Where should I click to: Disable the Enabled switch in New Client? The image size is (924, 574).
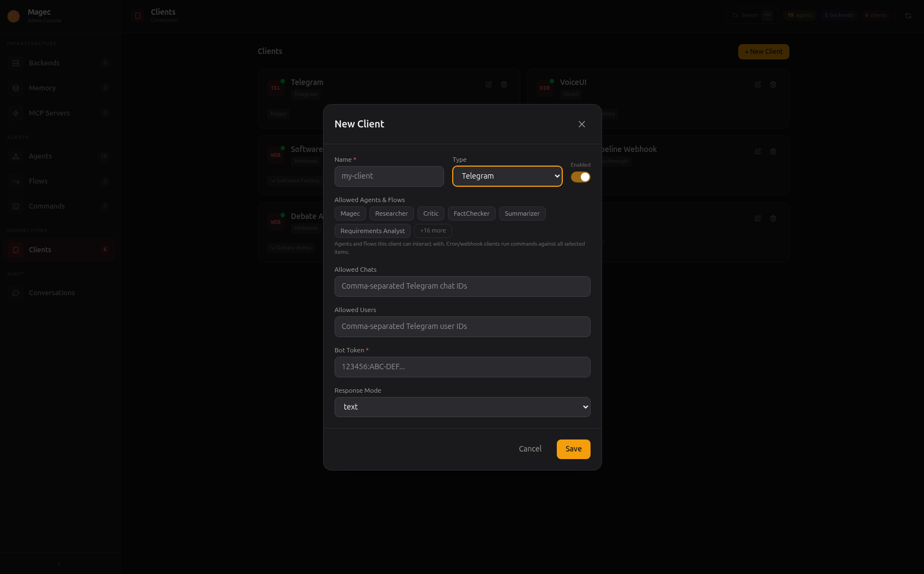(580, 176)
